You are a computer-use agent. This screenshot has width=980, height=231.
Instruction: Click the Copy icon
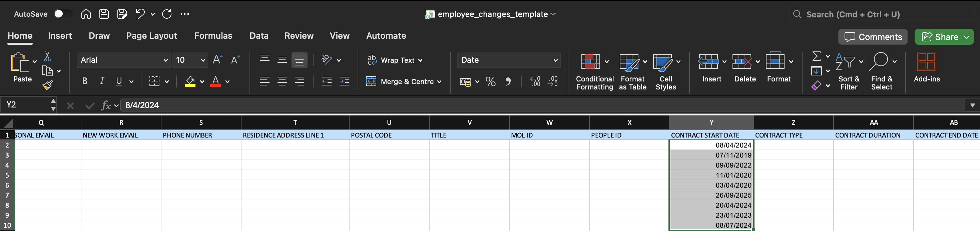coord(47,71)
